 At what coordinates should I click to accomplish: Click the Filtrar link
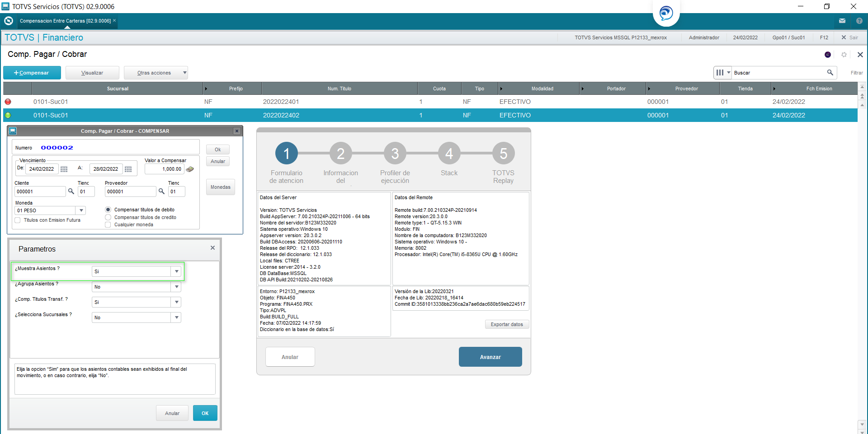click(857, 73)
